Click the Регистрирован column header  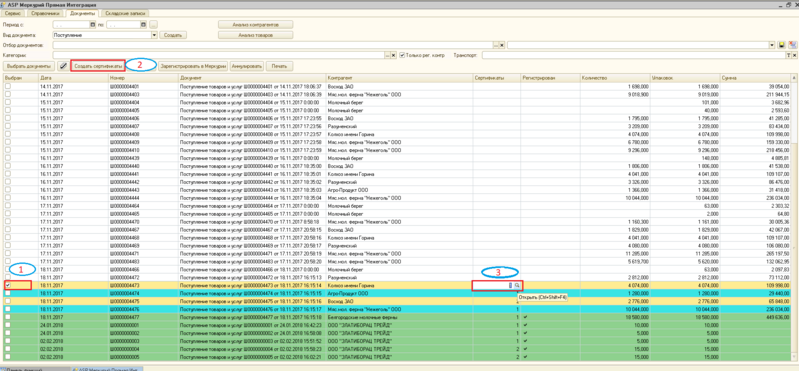click(550, 78)
